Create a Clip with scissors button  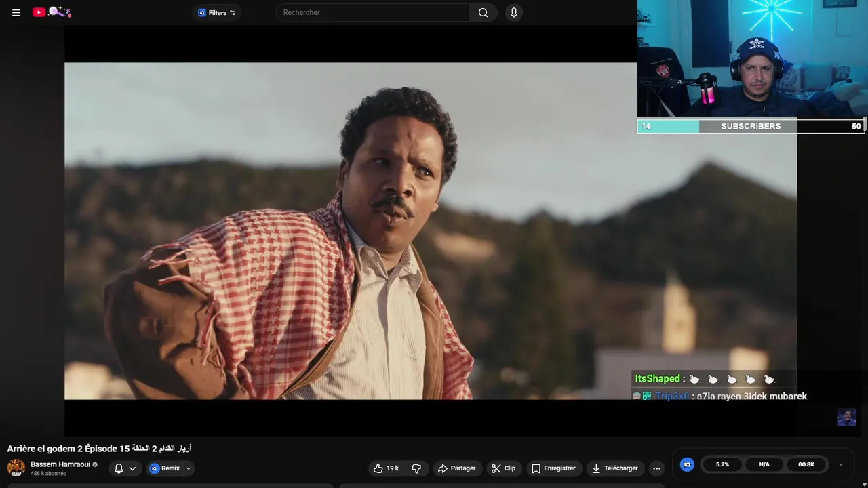[504, 468]
